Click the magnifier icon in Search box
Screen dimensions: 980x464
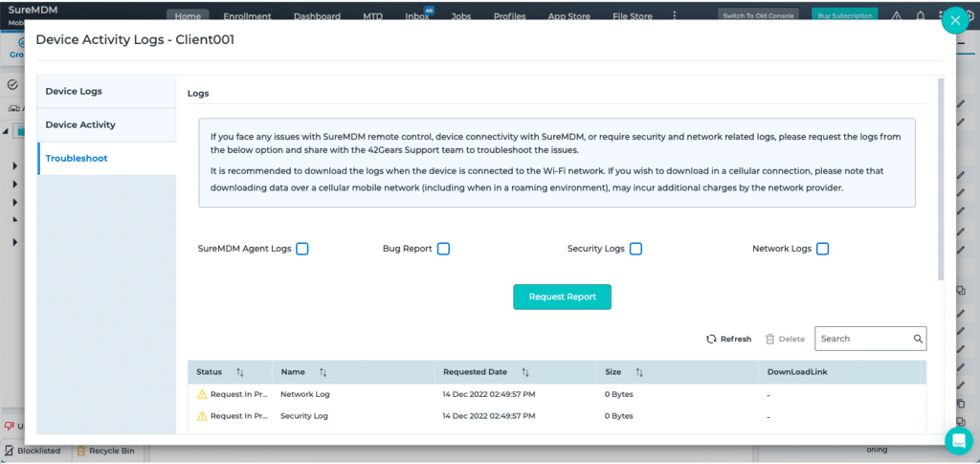918,339
